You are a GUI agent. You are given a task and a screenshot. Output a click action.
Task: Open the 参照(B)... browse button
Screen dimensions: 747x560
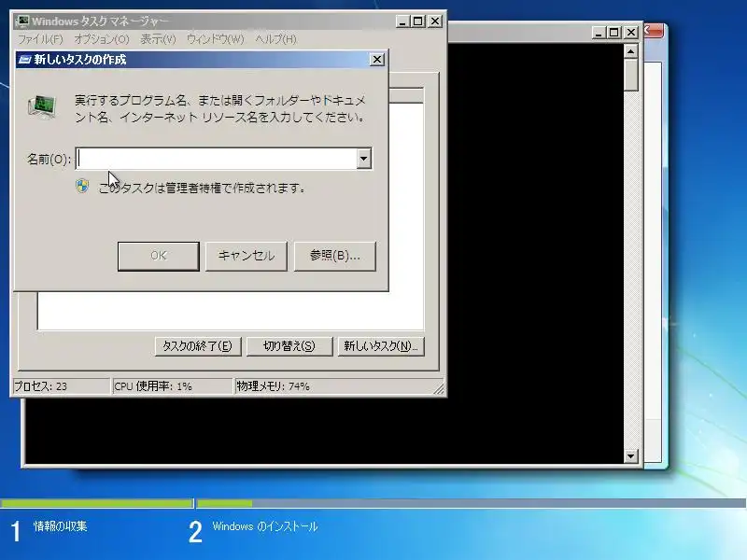[335, 256]
